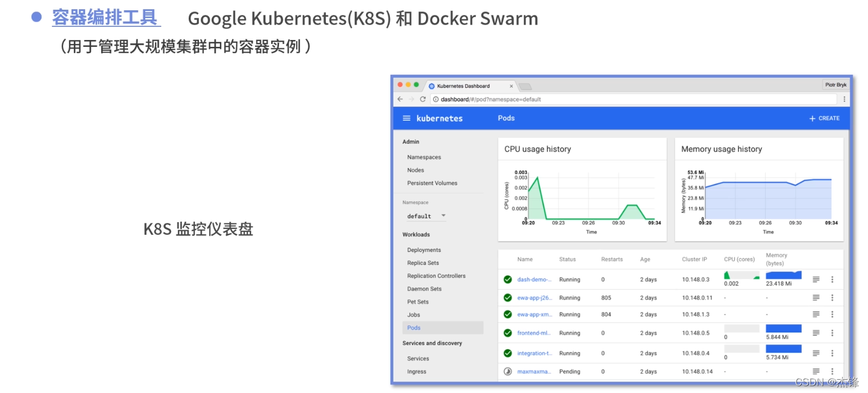Go to Jobs in the sidebar

(413, 315)
